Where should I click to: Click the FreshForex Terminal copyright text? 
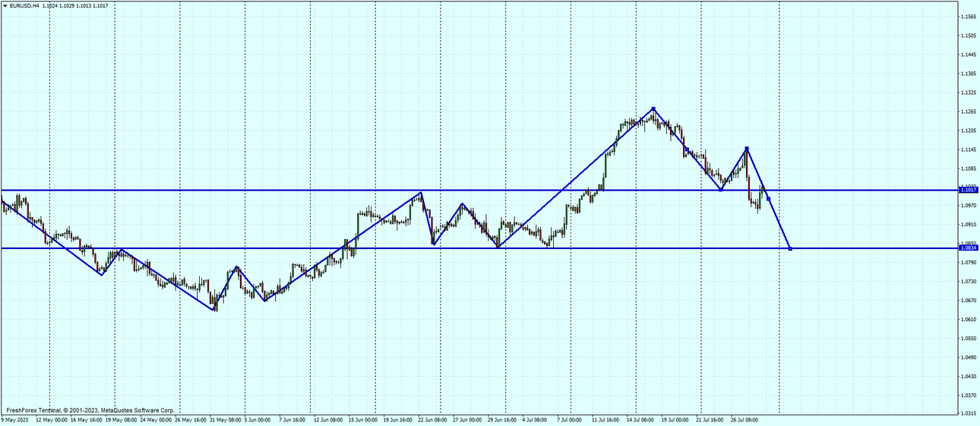90,410
